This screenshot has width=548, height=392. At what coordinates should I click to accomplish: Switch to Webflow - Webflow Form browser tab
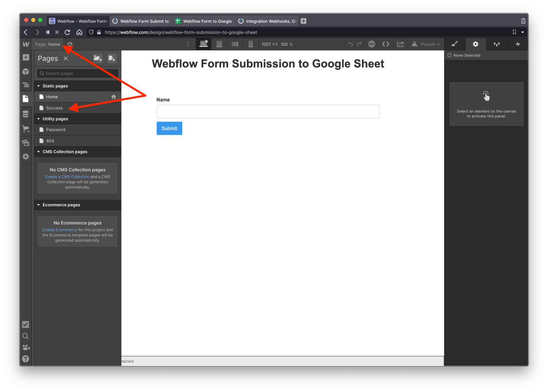tap(78, 21)
